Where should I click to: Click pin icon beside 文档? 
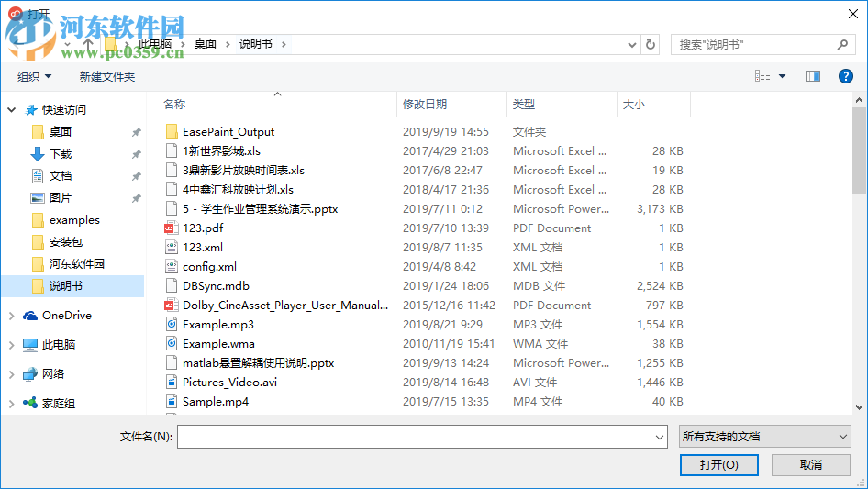(x=136, y=176)
